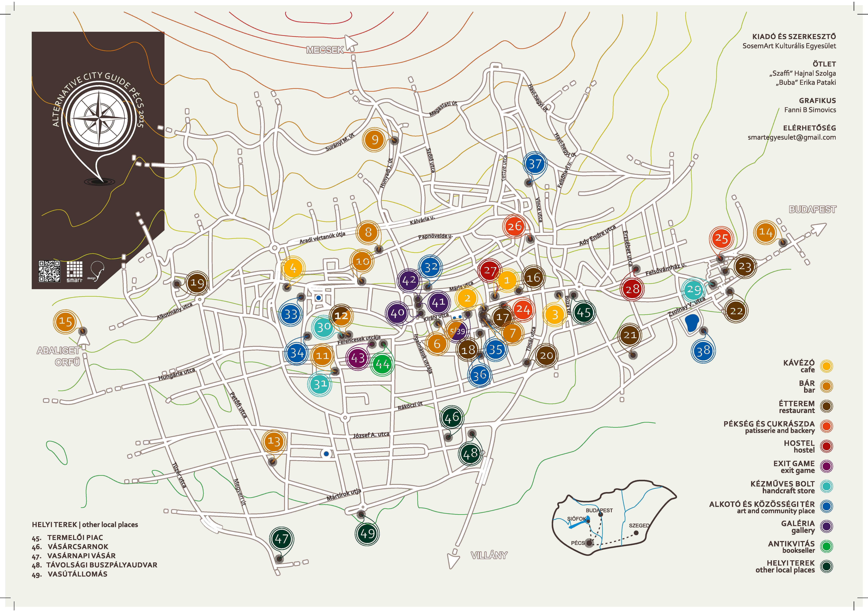Click the 'Mártírok útja' street label
The image size is (868, 612).
344,495
